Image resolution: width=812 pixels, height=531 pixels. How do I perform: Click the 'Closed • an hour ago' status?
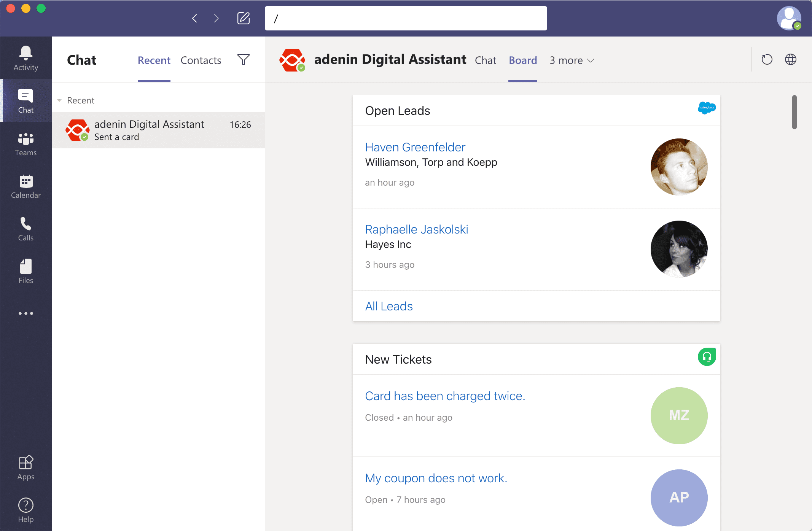click(x=409, y=418)
